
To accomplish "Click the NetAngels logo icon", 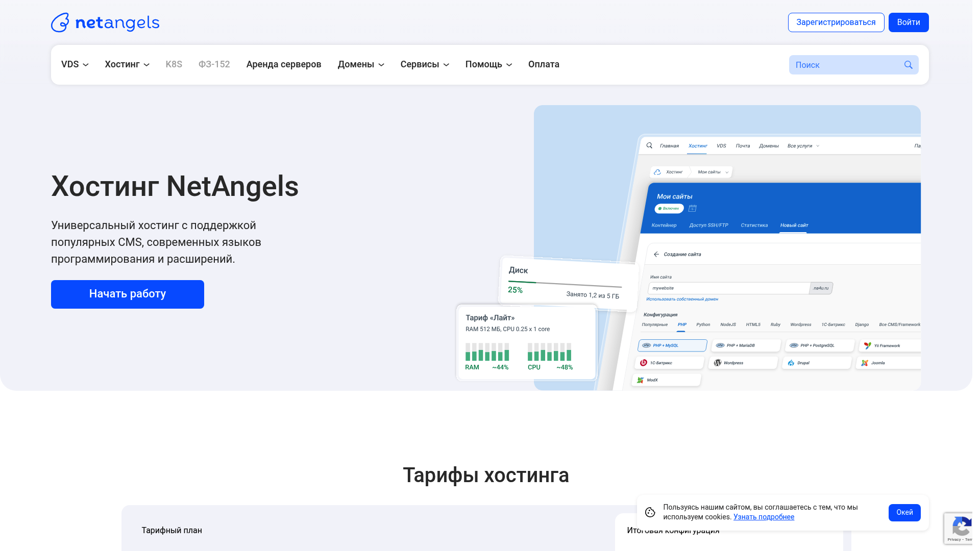I will [60, 22].
